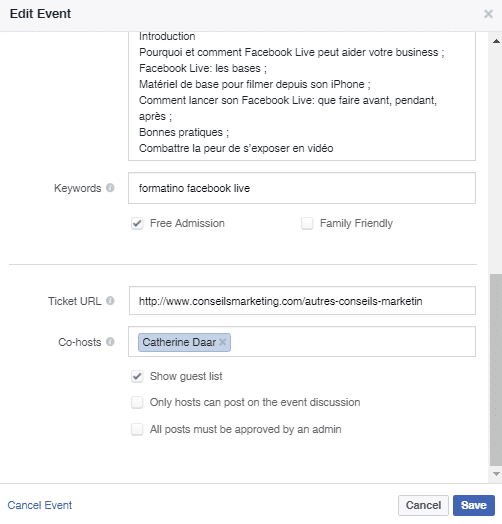
Task: Enable All posts must be approved option
Action: 137,429
